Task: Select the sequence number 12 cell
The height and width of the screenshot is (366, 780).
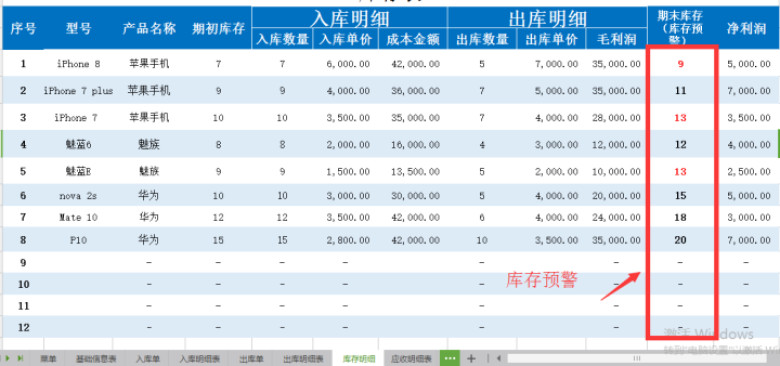Action: pos(23,327)
